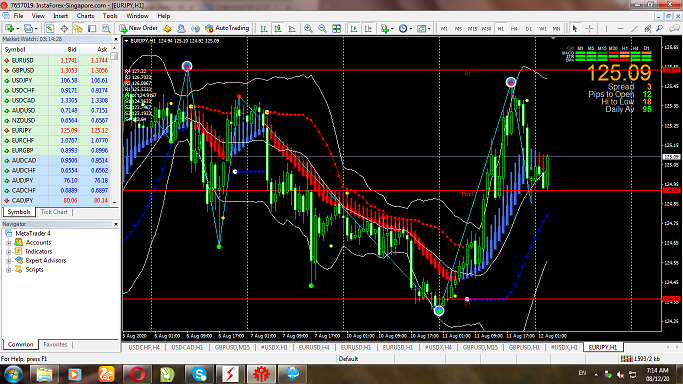Screen dimensions: 683x384
Task: Switch to the Tick Chart tab
Action: 54,212
